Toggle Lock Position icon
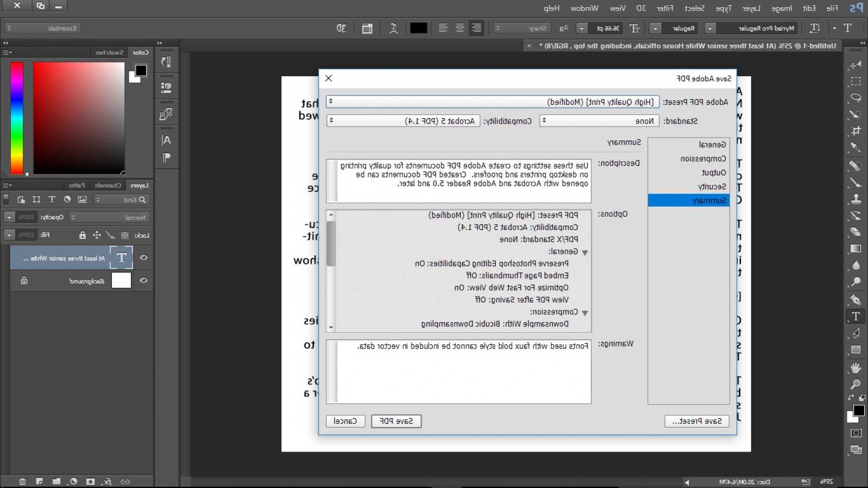Screen dimensions: 868x488 click(96, 235)
